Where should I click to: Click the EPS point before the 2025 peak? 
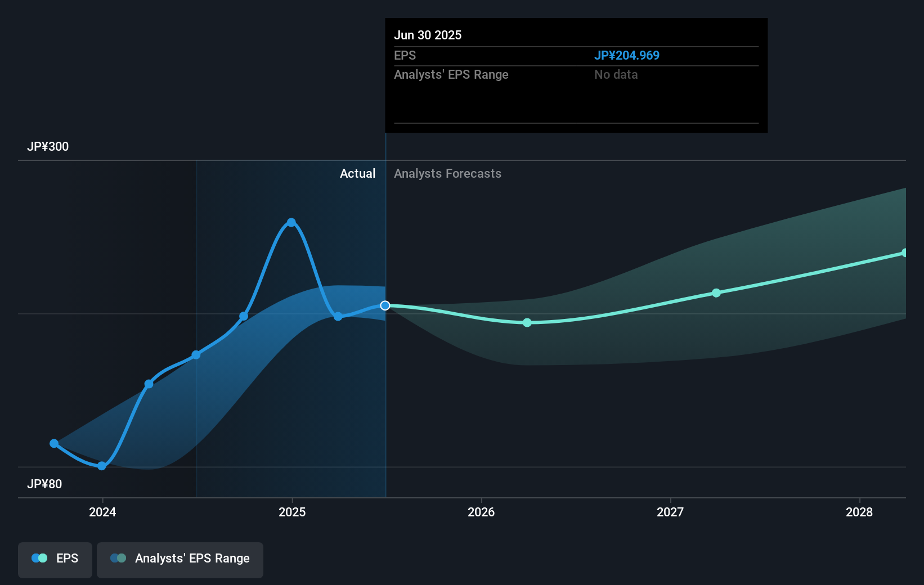click(x=244, y=316)
